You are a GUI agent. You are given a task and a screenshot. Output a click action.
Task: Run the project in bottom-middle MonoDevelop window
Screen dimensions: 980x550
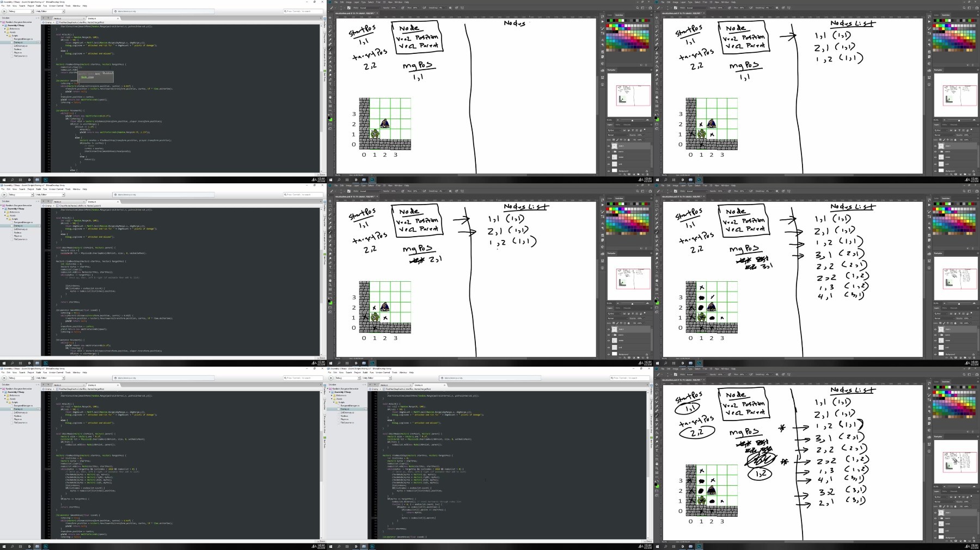pos(331,378)
